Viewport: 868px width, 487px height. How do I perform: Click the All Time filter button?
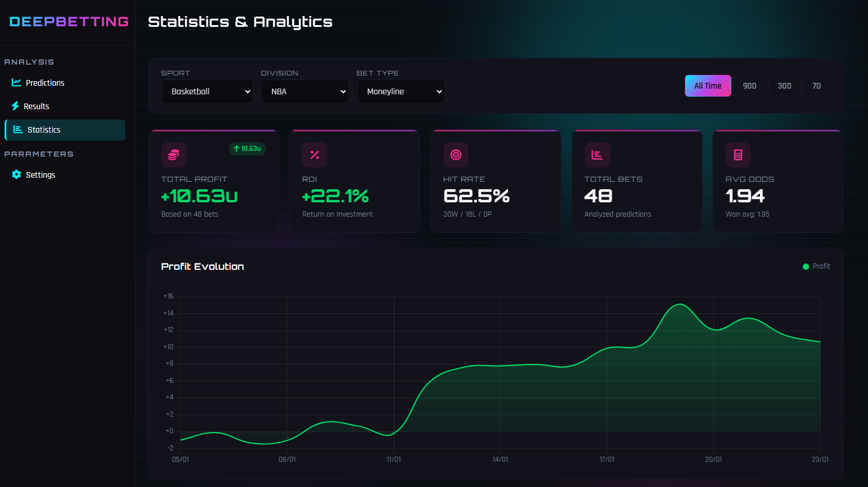coord(708,85)
